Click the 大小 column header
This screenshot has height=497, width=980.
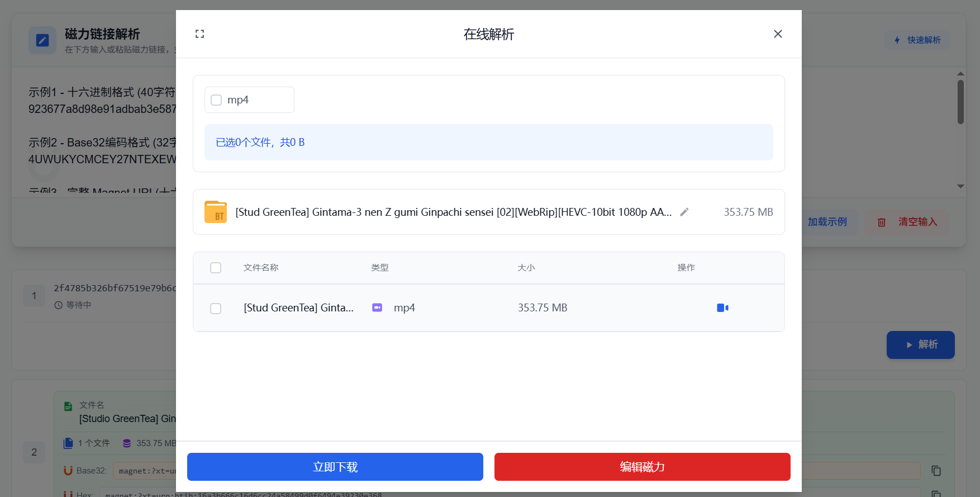click(x=526, y=268)
